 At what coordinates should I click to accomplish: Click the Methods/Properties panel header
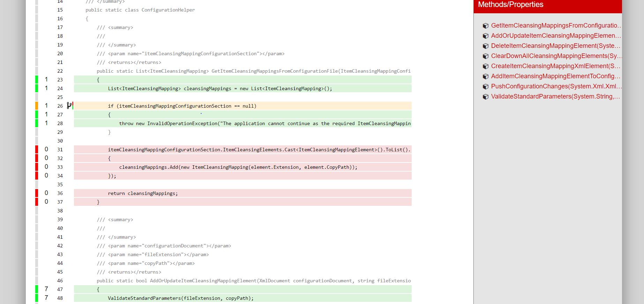[547, 5]
